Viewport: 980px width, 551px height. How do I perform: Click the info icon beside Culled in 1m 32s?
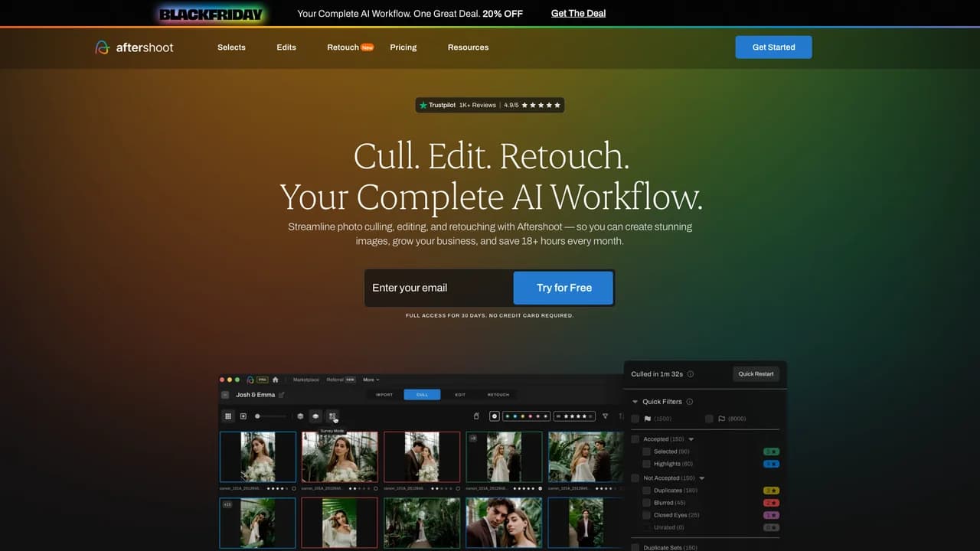691,374
